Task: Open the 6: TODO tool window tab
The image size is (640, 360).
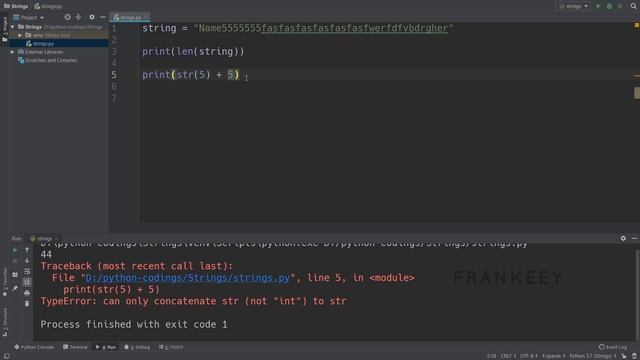Action: tap(171, 347)
